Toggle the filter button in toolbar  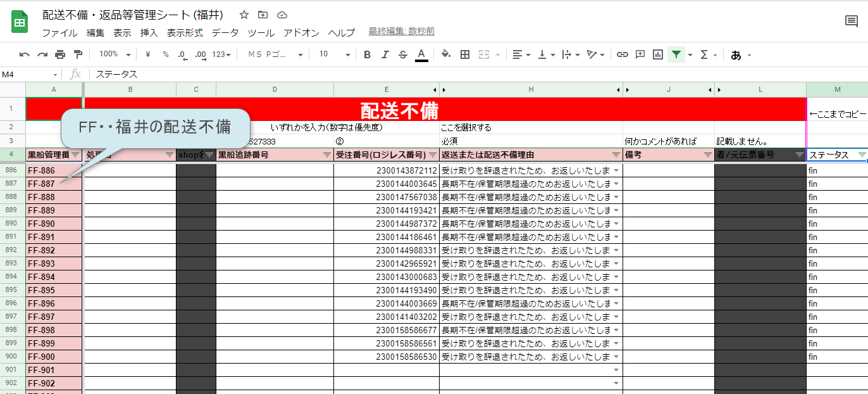pyautogui.click(x=676, y=54)
